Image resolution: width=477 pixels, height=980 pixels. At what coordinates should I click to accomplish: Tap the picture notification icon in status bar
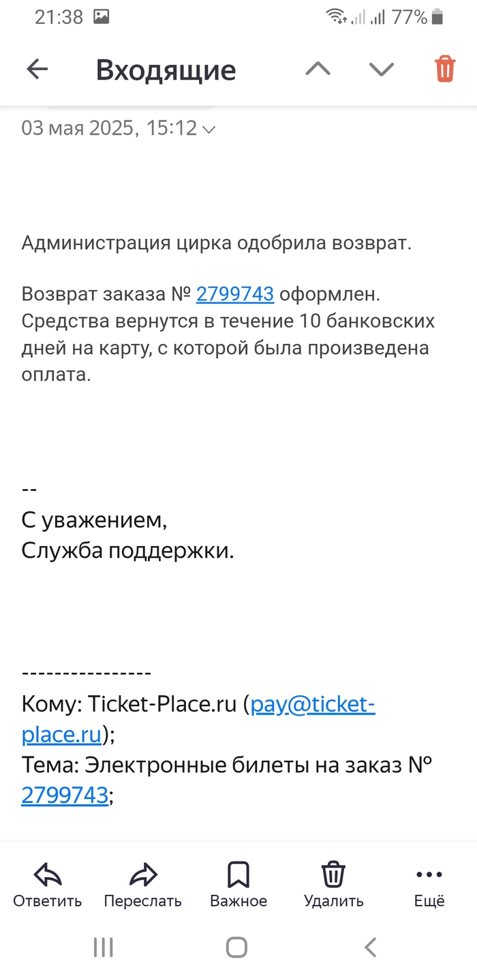point(101,17)
